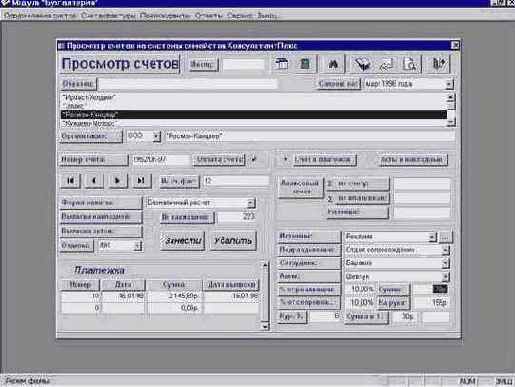
Task: Open the month dropdown showing 1998 года
Action: [x=449, y=84]
